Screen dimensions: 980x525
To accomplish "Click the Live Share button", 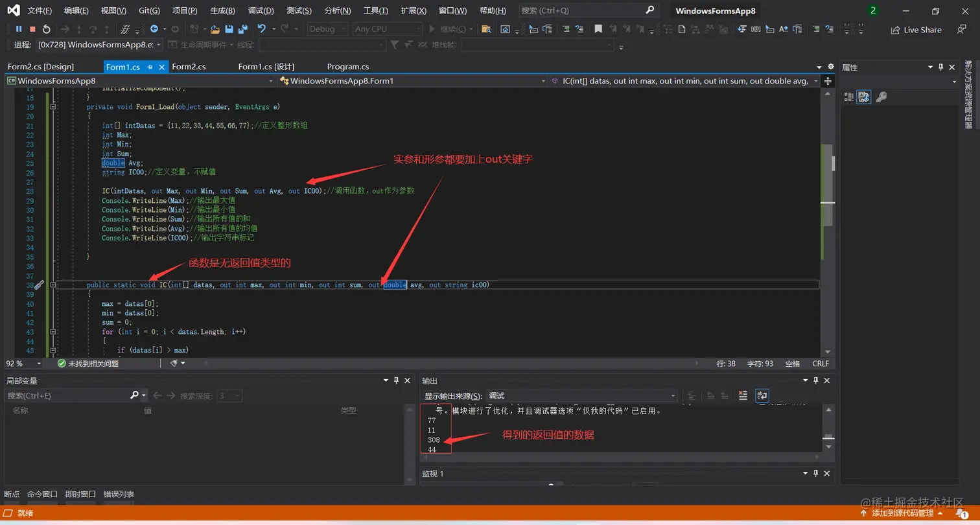I will (x=916, y=30).
